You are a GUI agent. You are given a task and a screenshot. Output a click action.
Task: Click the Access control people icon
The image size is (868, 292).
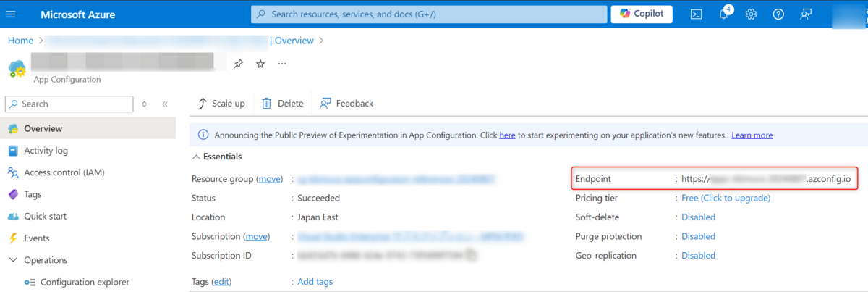point(13,172)
